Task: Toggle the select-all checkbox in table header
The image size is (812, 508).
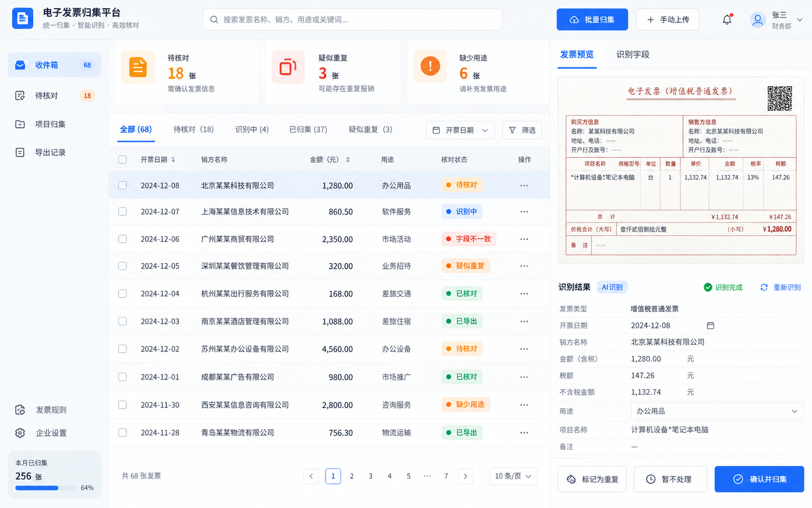Action: click(x=122, y=159)
